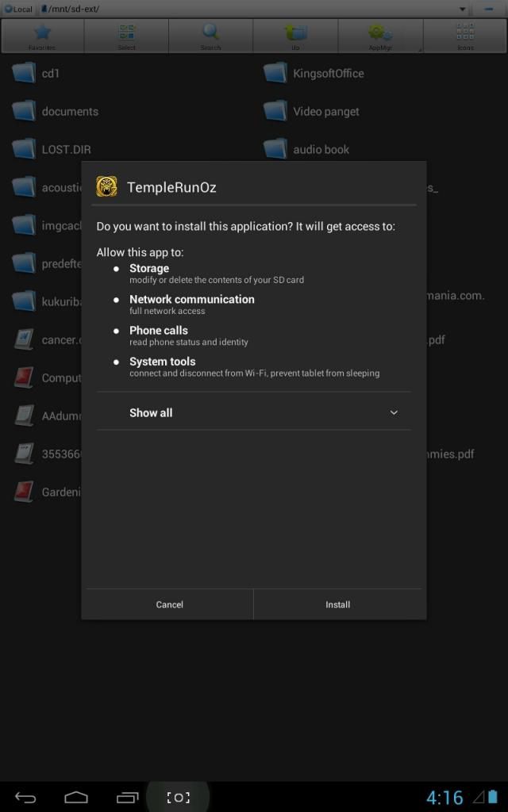Open Favorites in the toolbar

[42, 36]
